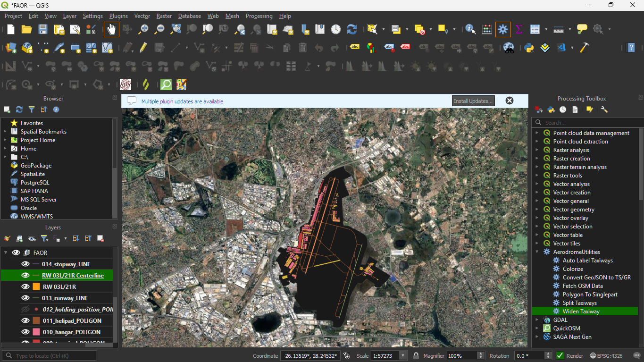644x362 pixels.
Task: Click the orange RW 03L/21R layer swatch
Action: point(36,287)
